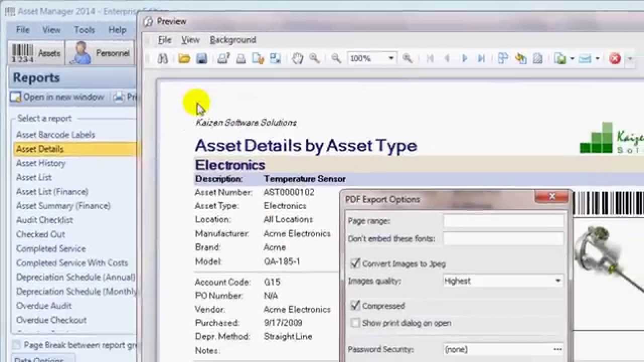Click the Zoom Out magnifier left of zoom box

pos(336,59)
